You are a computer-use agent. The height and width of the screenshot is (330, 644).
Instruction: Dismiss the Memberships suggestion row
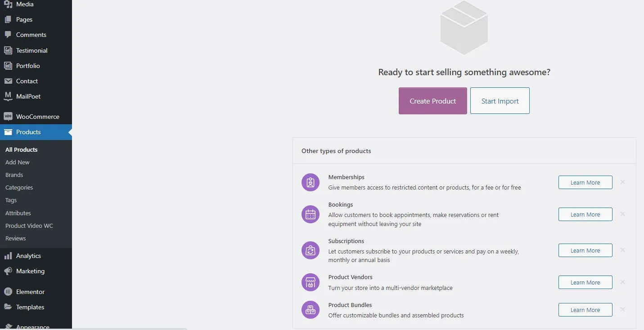[623, 182]
